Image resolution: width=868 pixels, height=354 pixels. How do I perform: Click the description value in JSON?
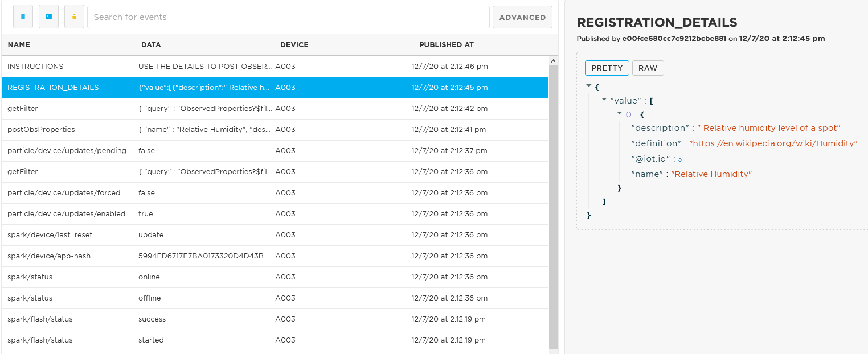tap(768, 128)
